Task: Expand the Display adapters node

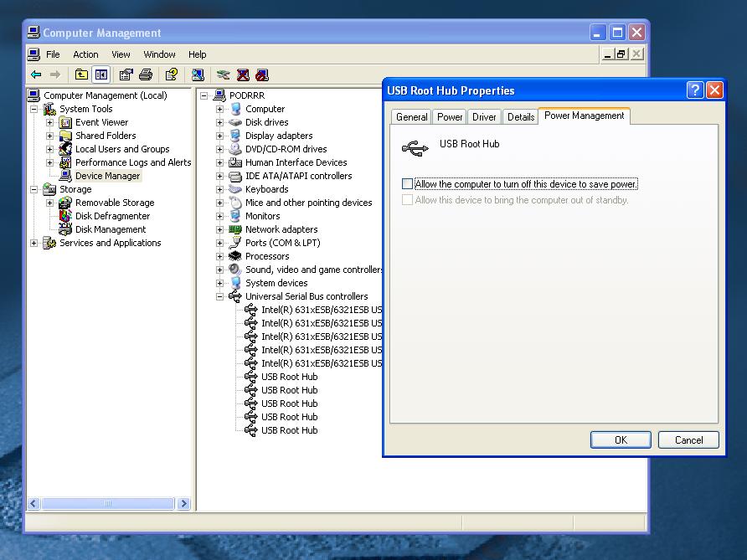Action: pos(219,136)
